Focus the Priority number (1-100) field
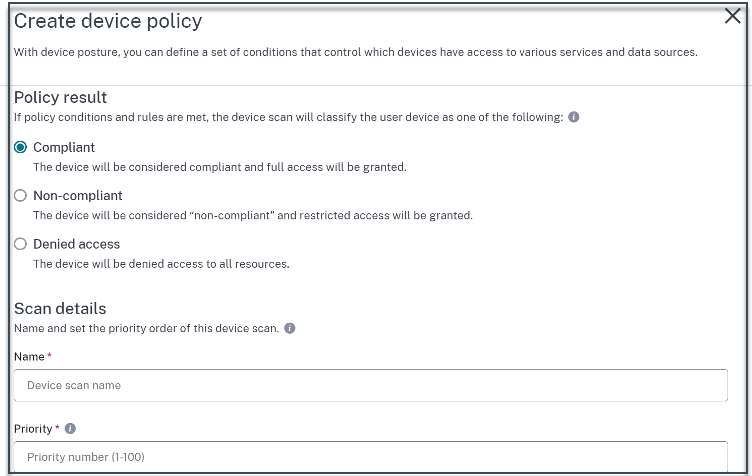This screenshot has width=752, height=476. tap(370, 457)
